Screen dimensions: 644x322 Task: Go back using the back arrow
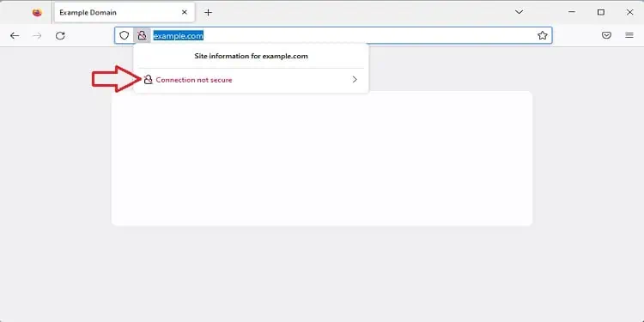(15, 36)
